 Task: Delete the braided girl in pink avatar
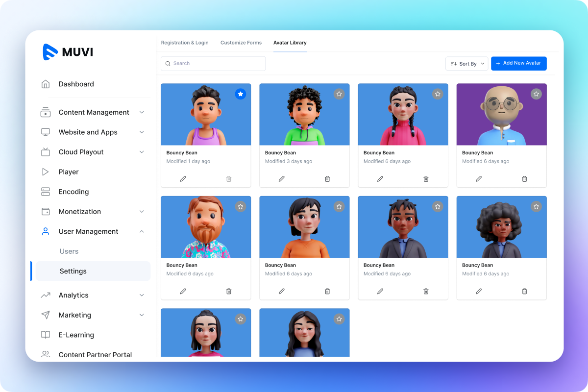[426, 179]
